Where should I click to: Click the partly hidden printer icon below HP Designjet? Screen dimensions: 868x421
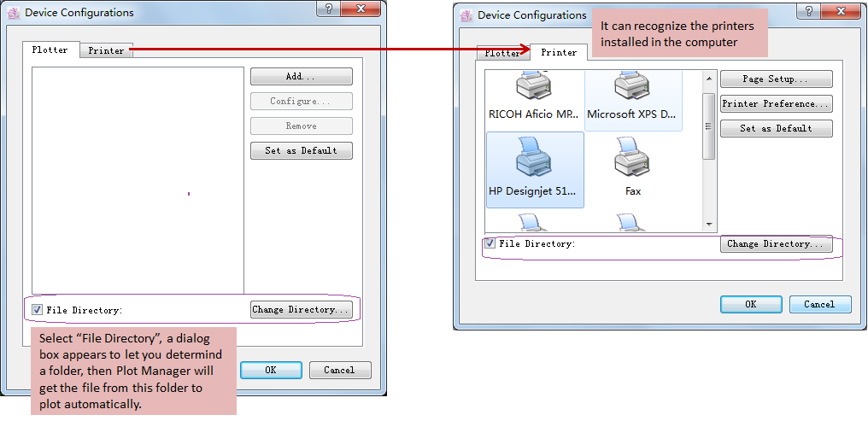534,223
